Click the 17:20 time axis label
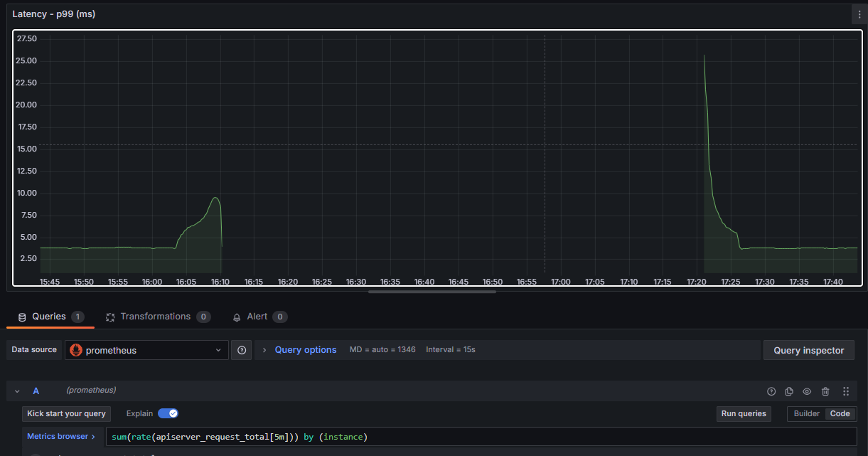Image resolution: width=868 pixels, height=456 pixels. pyautogui.click(x=697, y=282)
